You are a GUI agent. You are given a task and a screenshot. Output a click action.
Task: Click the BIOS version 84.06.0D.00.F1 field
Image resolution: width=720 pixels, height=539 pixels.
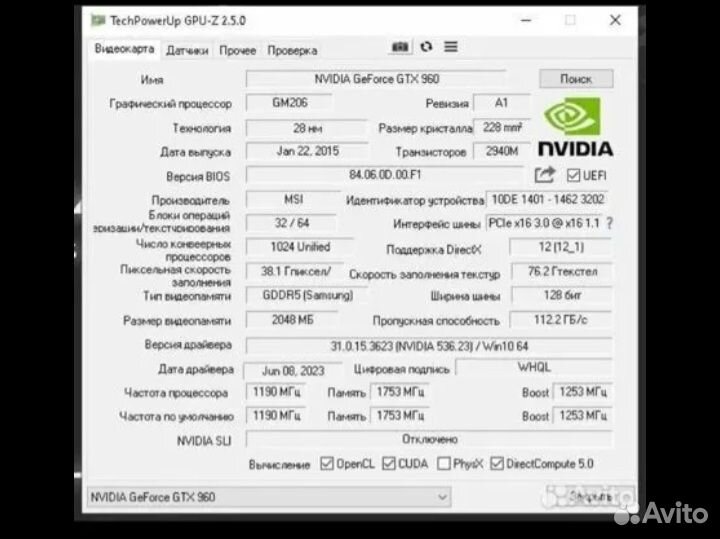pos(384,175)
